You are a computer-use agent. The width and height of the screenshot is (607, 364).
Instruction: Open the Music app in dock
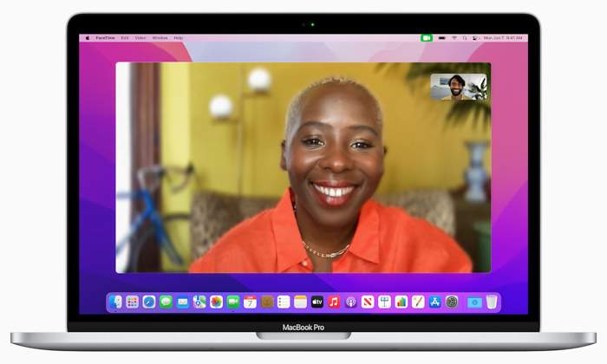point(334,302)
